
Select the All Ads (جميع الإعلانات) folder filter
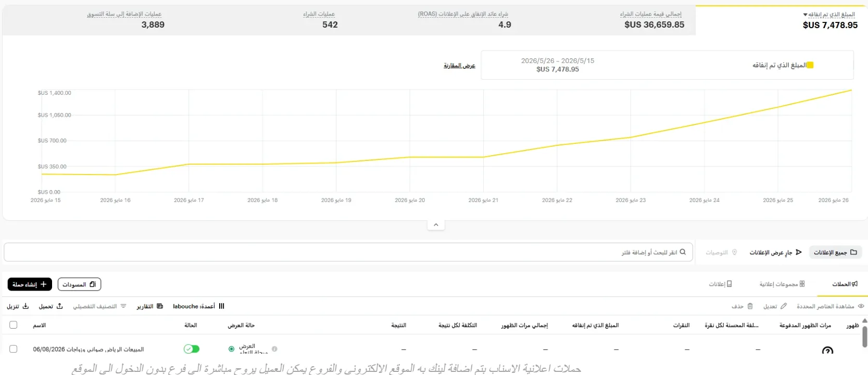[835, 253]
